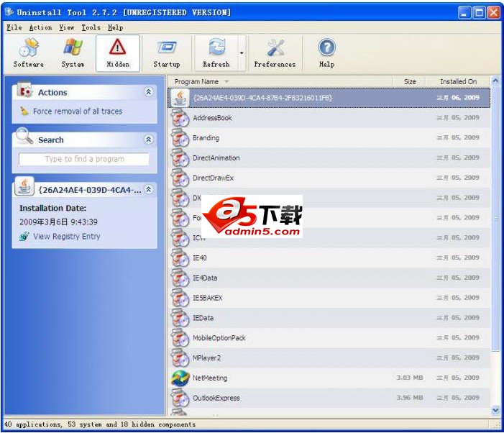Open the Tools menu
The image size is (504, 433).
(x=91, y=27)
